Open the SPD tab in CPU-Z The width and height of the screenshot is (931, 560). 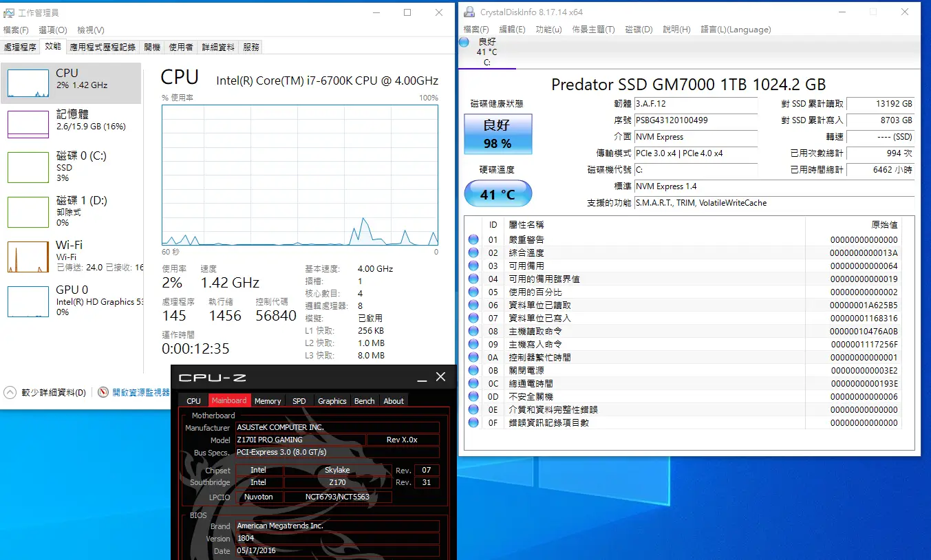[299, 400]
